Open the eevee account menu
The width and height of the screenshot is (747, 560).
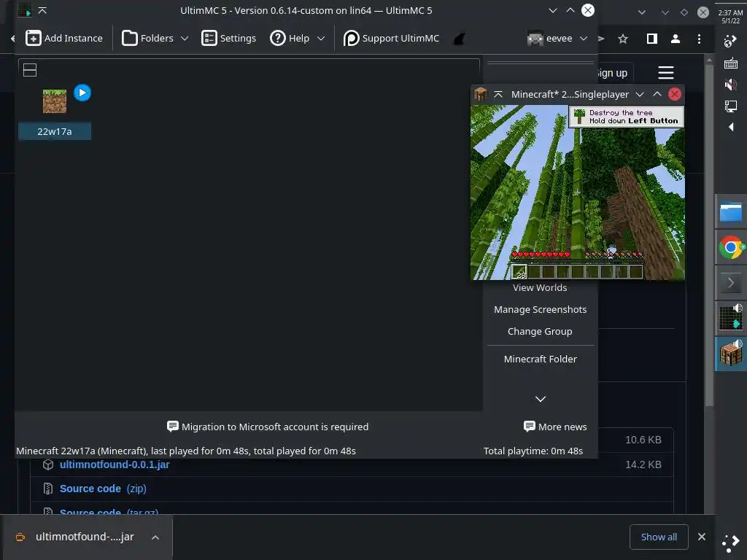tap(557, 38)
